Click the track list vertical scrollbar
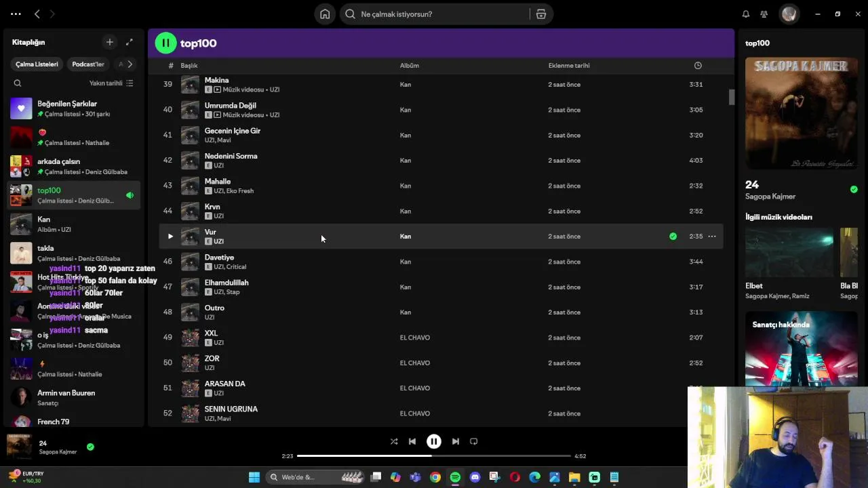 coord(732,98)
